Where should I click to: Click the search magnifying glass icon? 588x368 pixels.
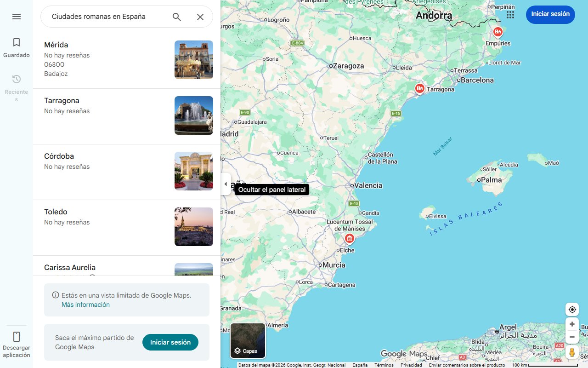click(176, 17)
